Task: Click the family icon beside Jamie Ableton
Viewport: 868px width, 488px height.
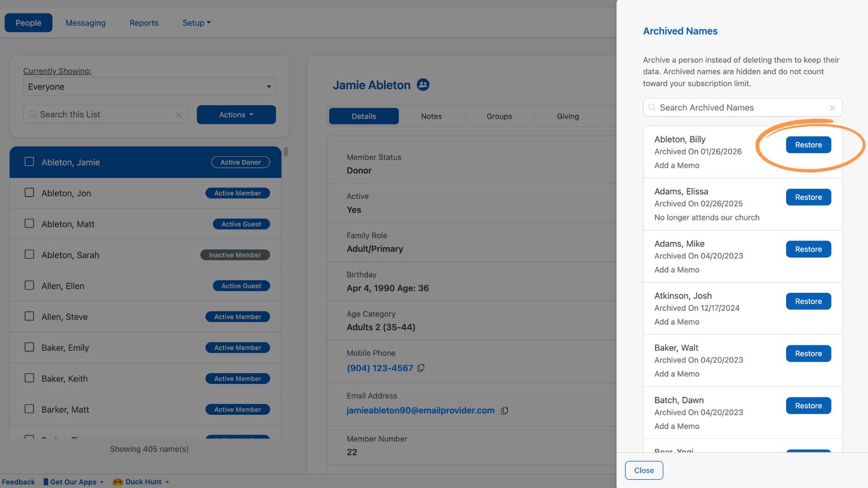Action: pos(423,85)
